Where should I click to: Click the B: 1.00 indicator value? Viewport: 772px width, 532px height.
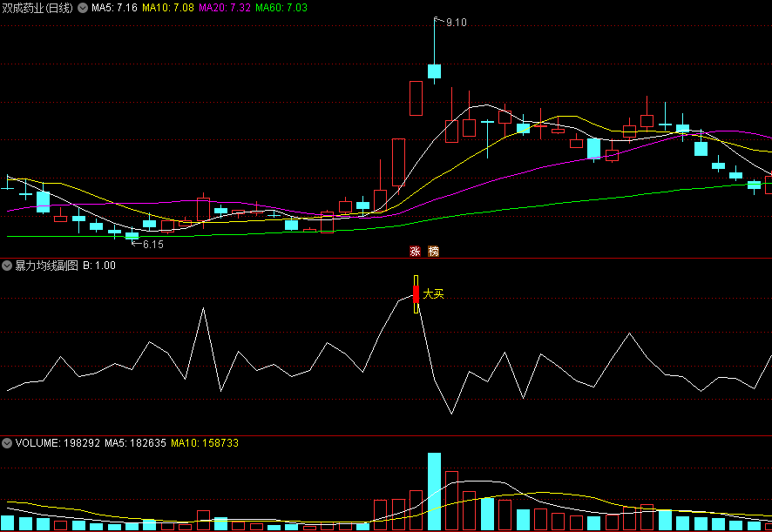[x=99, y=266]
